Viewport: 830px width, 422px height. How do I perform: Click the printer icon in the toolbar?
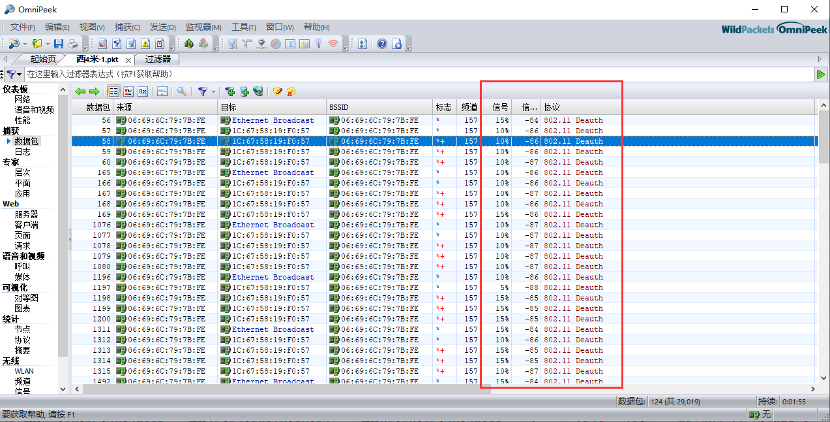pos(73,44)
